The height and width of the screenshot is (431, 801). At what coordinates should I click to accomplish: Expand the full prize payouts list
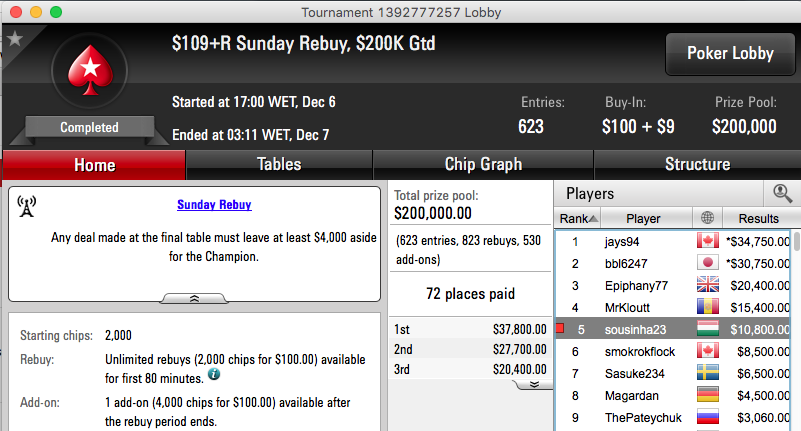(534, 385)
